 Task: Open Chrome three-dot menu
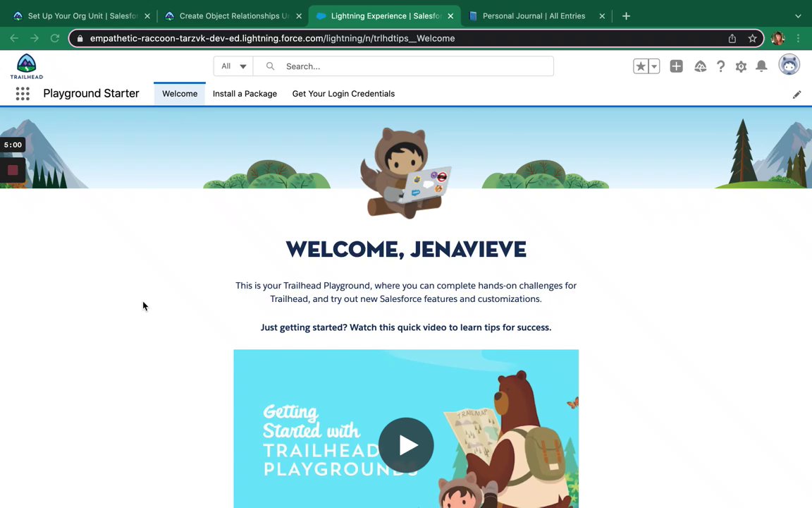click(798, 38)
